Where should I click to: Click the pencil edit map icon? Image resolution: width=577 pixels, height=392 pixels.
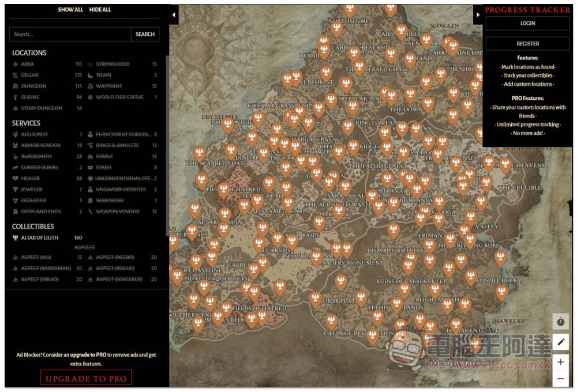[560, 342]
